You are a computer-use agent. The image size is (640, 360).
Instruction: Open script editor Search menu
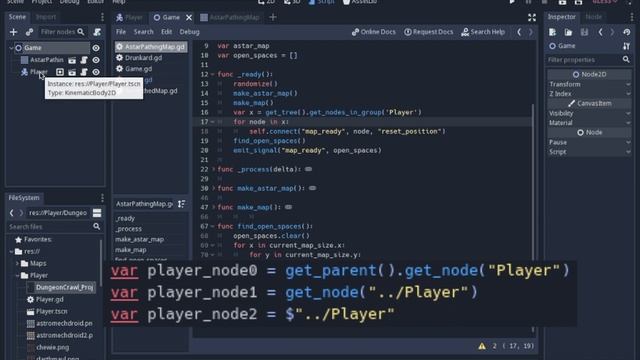click(144, 32)
